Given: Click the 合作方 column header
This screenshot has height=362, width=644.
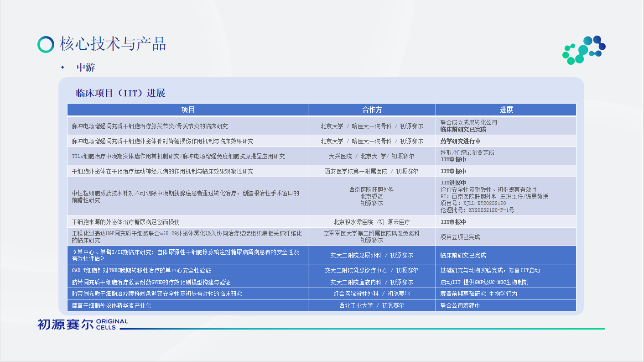Looking at the screenshot, I should coord(372,110).
